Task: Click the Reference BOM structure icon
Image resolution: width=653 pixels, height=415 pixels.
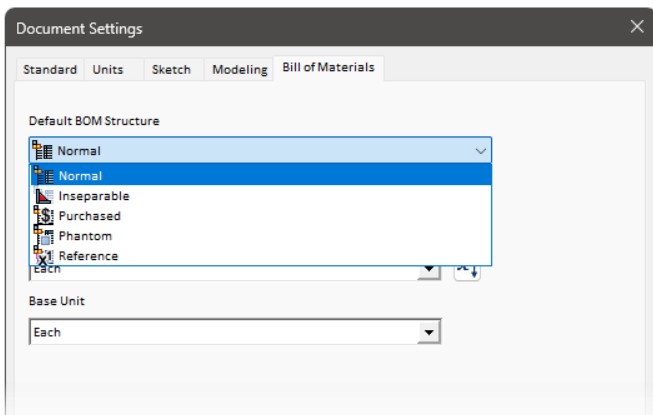Action: point(42,256)
